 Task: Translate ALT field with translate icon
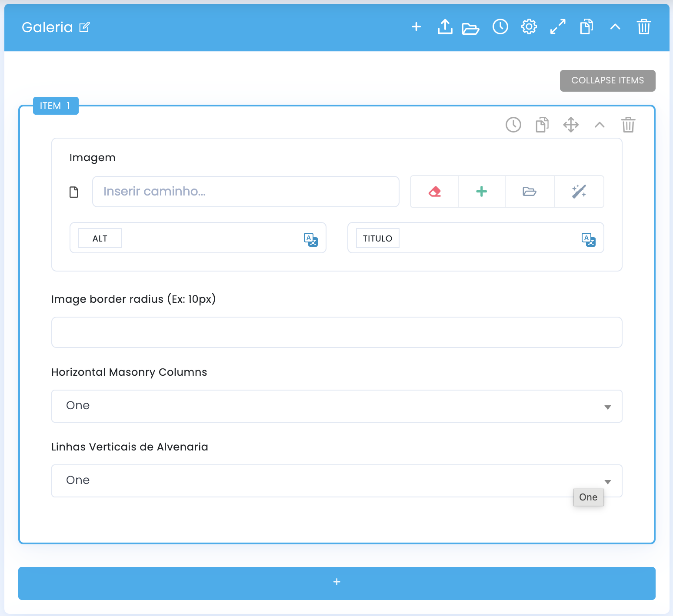[x=311, y=239]
